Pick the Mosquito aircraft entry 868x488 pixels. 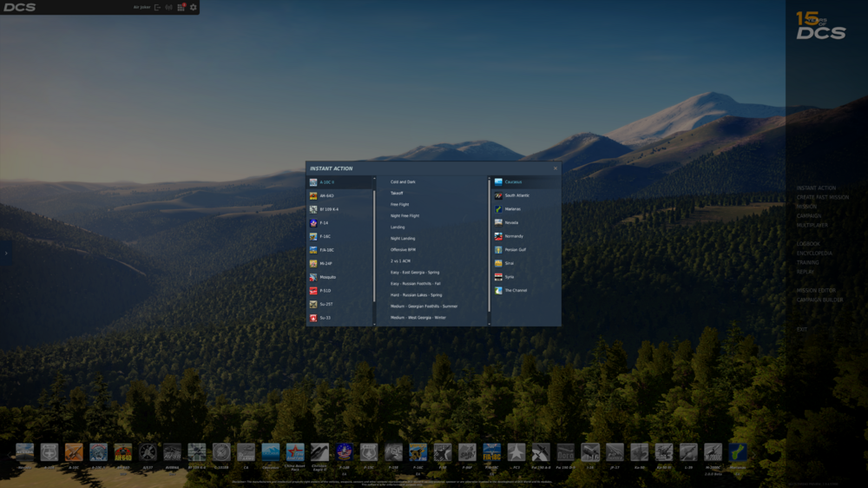[339, 277]
